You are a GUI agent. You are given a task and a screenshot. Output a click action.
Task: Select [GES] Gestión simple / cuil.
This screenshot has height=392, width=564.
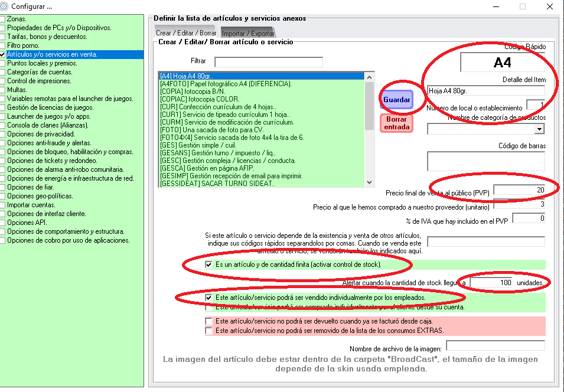[262, 145]
